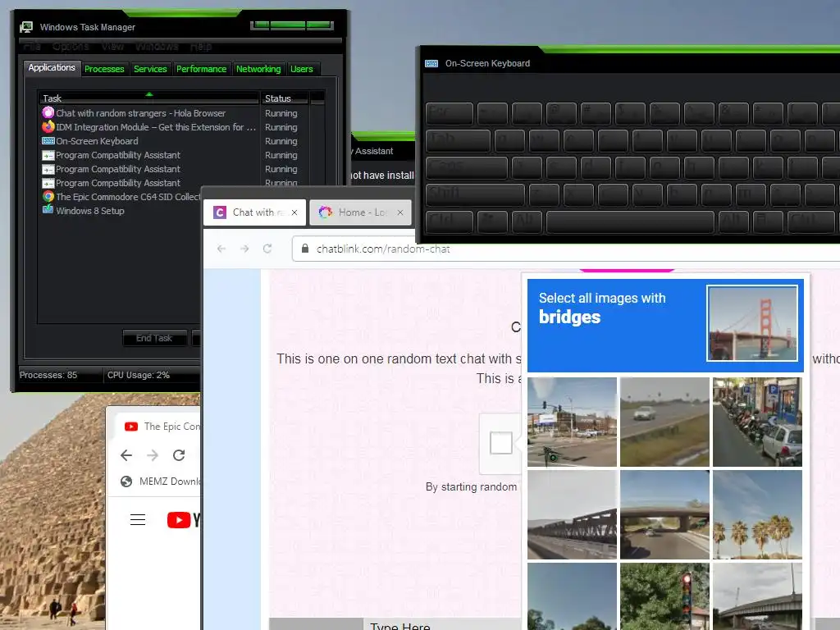840x630 pixels.
Task: Click the Chrome icon beside The Epic Commodore C64 task
Action: [48, 197]
